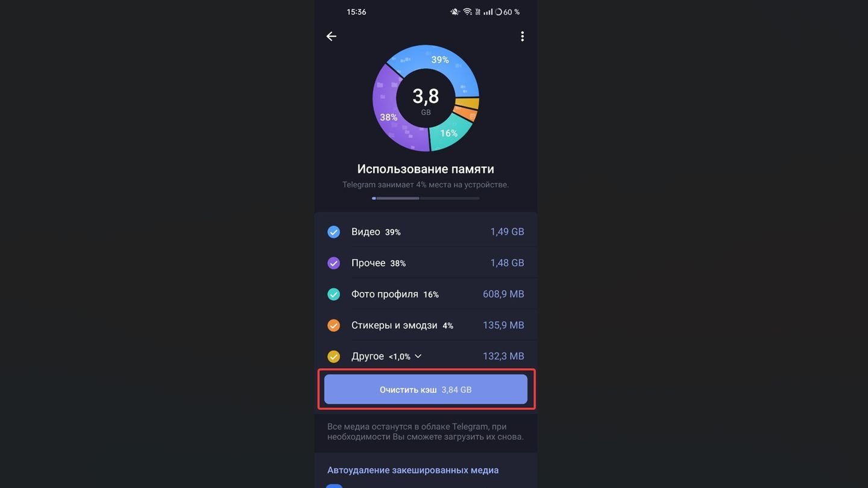868x488 pixels.
Task: Uncheck the Другое category checkbox
Action: [333, 357]
